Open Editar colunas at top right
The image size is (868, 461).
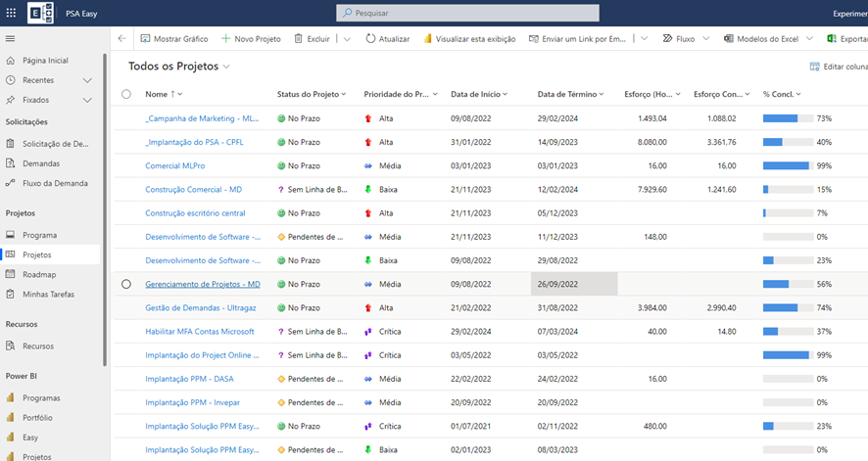pos(839,67)
